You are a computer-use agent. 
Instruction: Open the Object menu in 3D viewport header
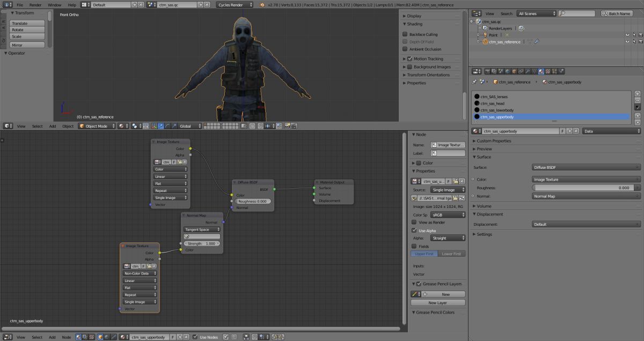(x=68, y=126)
